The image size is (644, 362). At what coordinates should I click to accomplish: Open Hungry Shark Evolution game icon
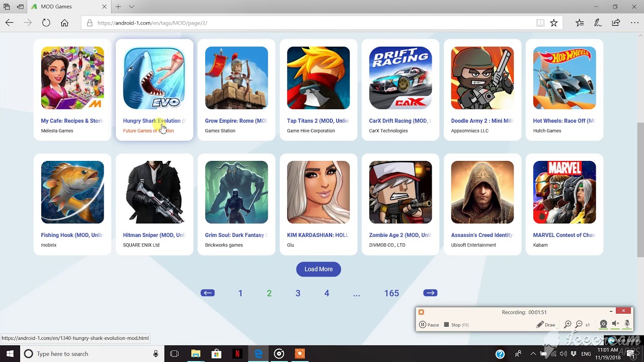154,78
